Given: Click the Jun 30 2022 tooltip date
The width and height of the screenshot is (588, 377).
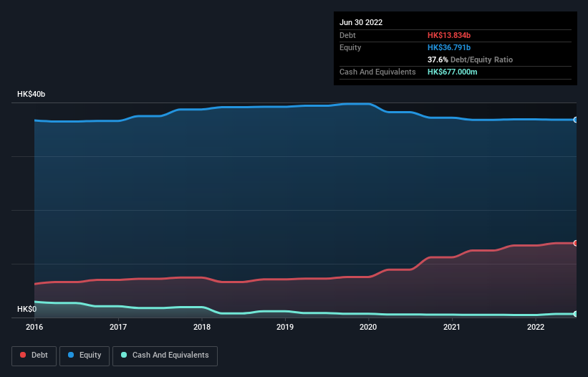Looking at the screenshot, I should pos(361,22).
